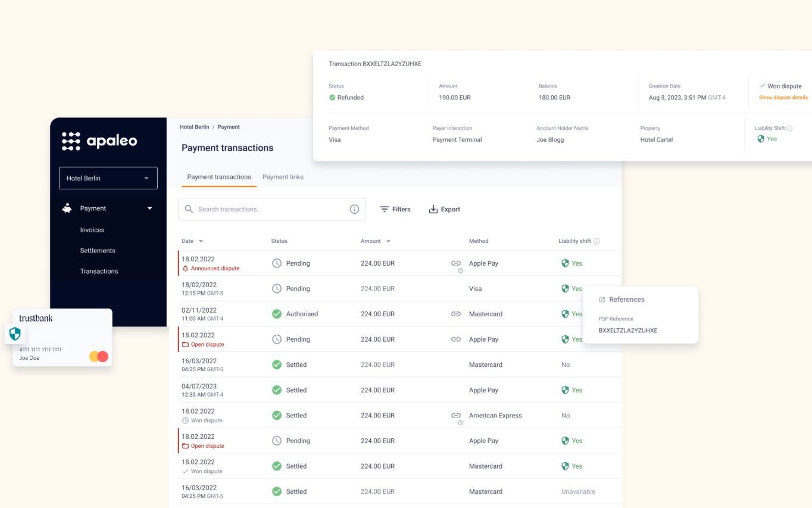Sort by Amount column arrow
Viewport: 812px width, 508px height.
click(389, 241)
